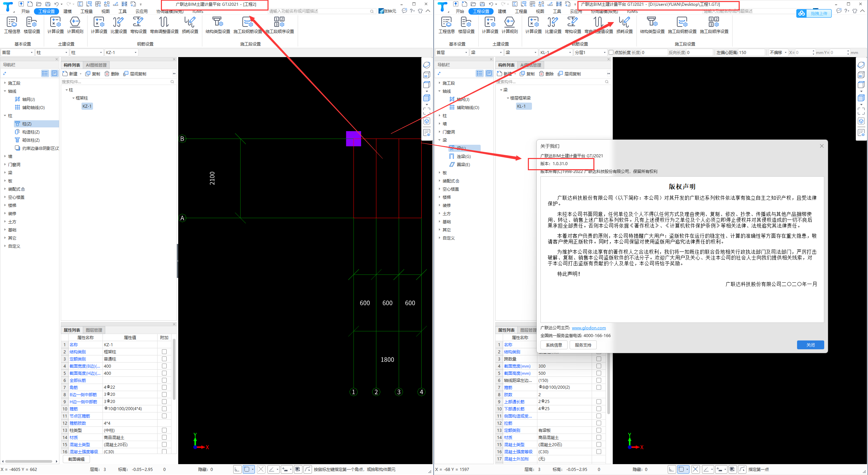Open the KZ-1 component dropdown in left window
The width and height of the screenshot is (868, 475).
click(x=121, y=52)
